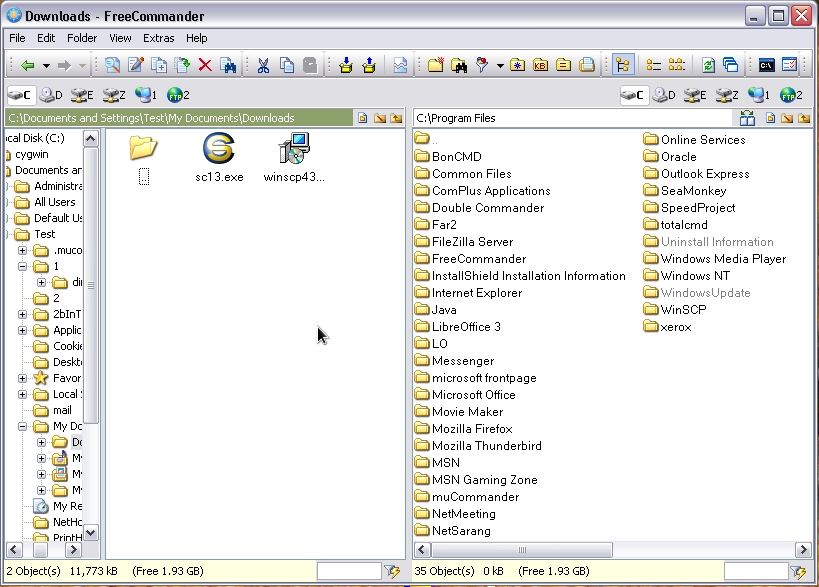Click the filter icon in left status bar
This screenshot has height=587, width=819.
point(392,571)
